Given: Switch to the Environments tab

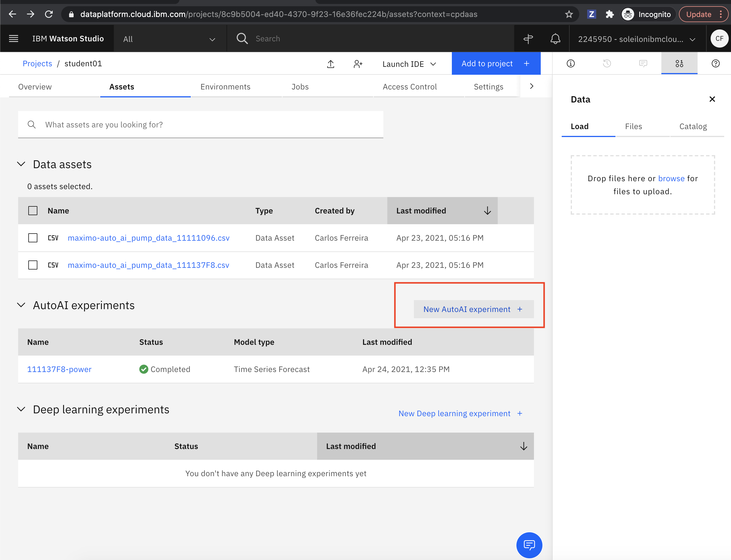Looking at the screenshot, I should click(225, 86).
